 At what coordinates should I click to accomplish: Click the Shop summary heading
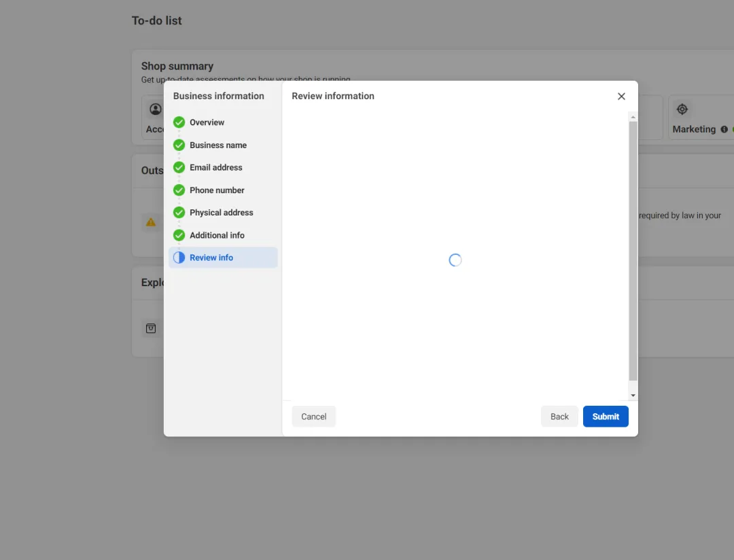click(177, 66)
